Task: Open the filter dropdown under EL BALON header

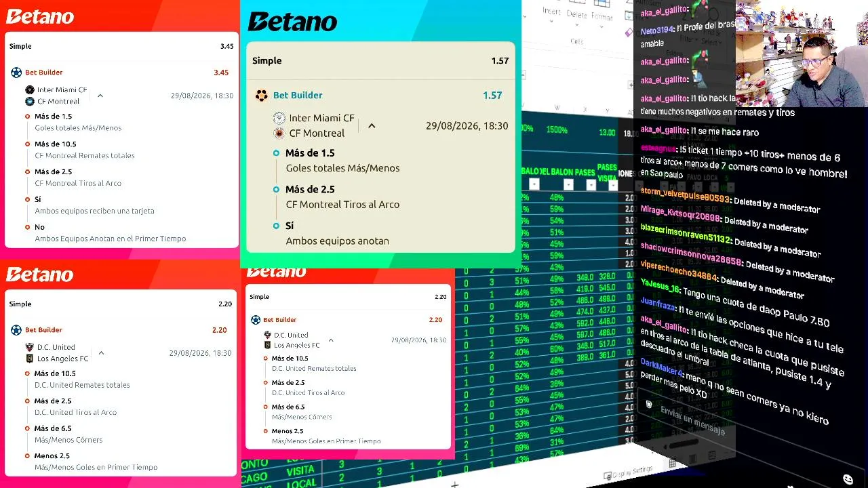Action: coord(568,185)
